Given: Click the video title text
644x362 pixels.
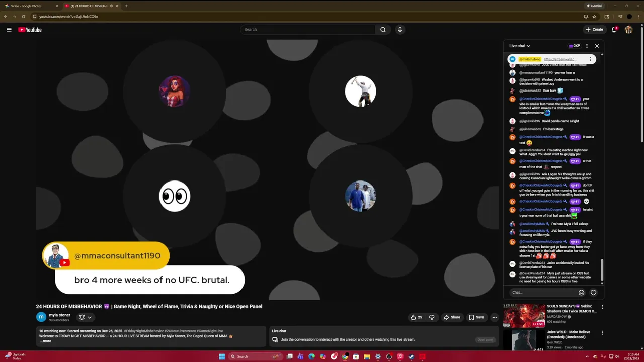Looking at the screenshot, I should tap(149, 306).
